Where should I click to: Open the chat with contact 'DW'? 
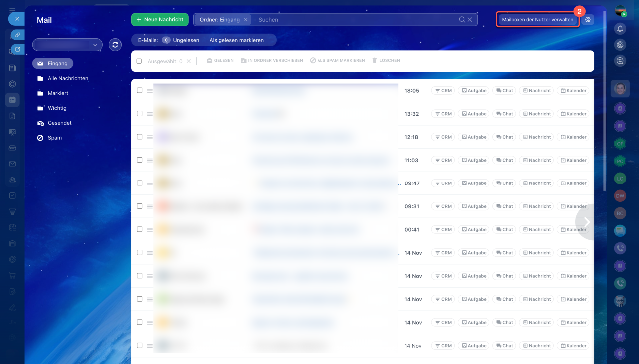[x=620, y=196]
